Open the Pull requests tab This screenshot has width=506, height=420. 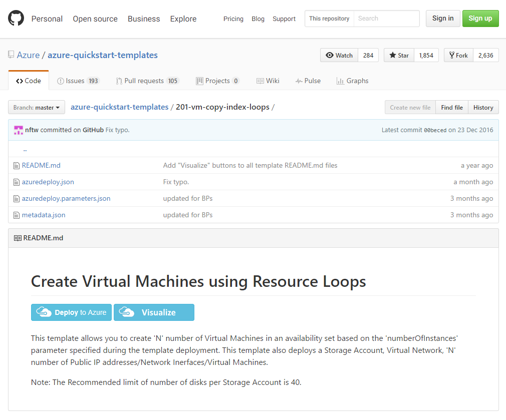point(147,81)
